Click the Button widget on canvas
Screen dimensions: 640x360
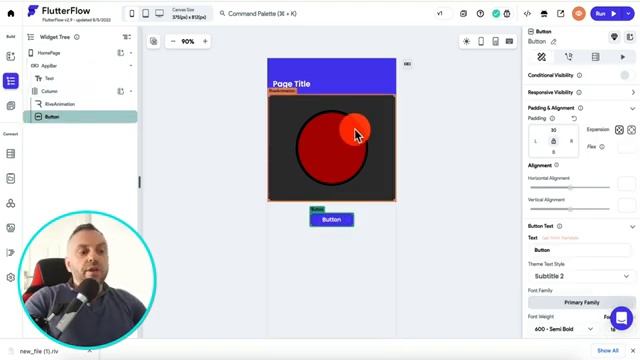click(x=331, y=220)
